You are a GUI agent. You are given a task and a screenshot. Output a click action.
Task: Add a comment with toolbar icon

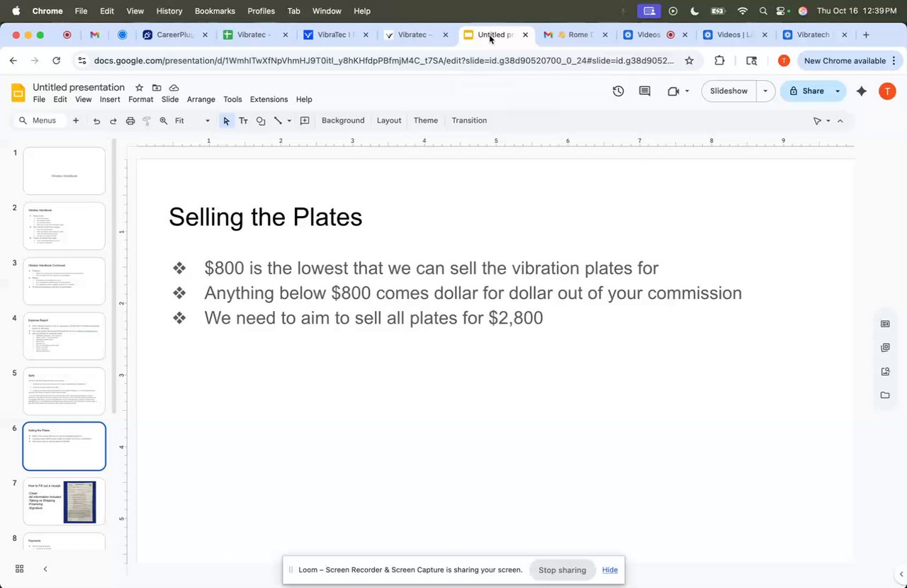(305, 121)
